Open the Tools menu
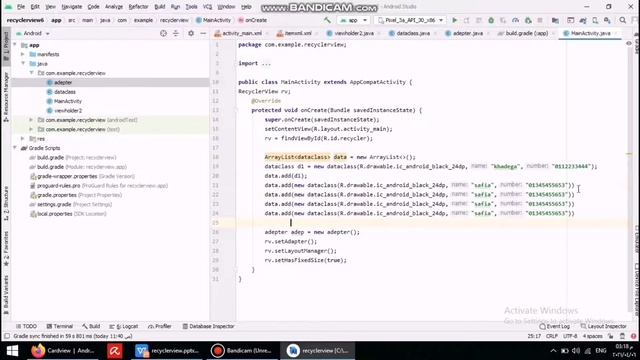The width and height of the screenshot is (640, 360). [x=191, y=7]
